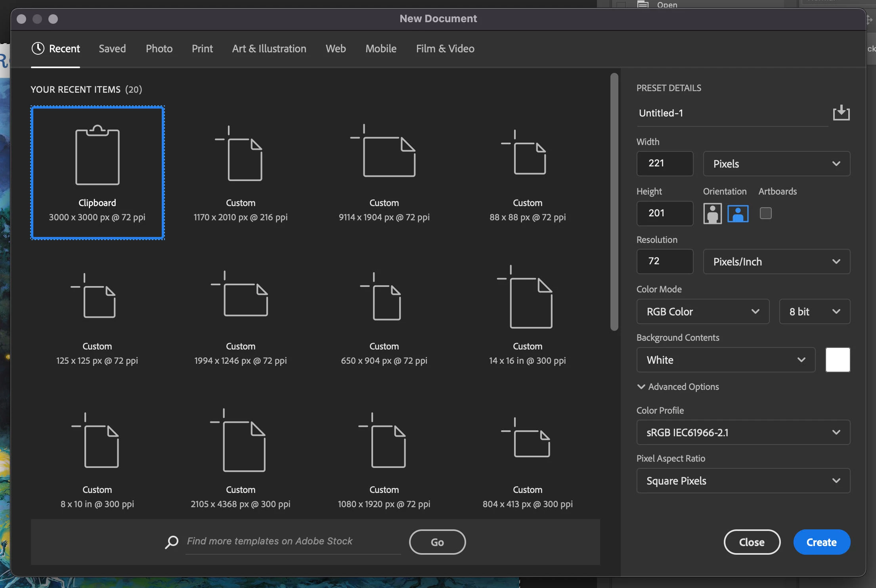Click the white background color swatch
This screenshot has height=588, width=876.
(838, 360)
